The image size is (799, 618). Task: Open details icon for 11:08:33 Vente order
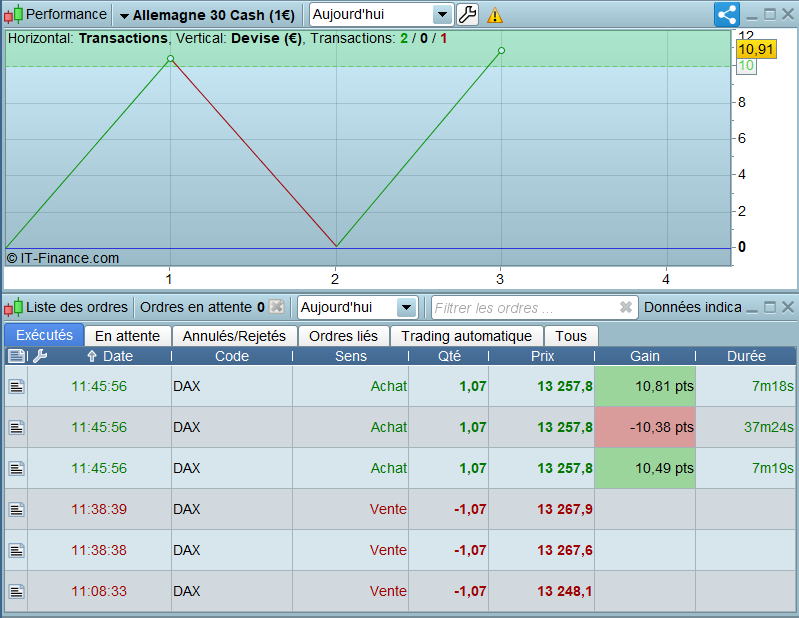click(x=17, y=591)
